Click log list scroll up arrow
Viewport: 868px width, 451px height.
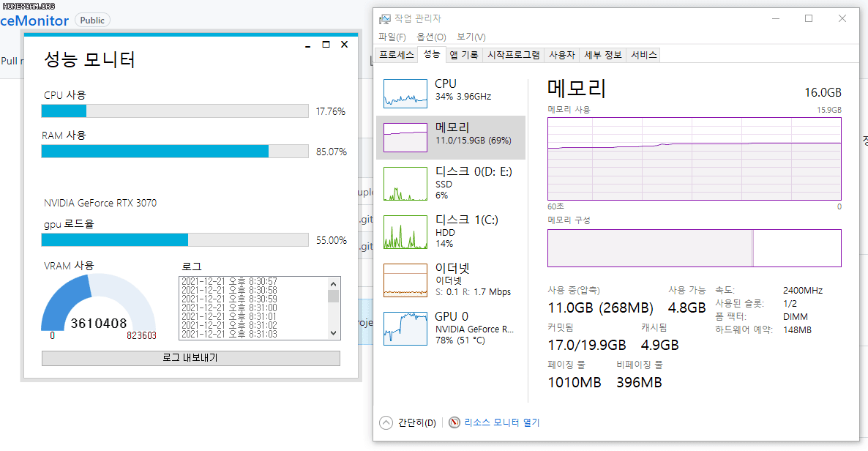pos(333,284)
